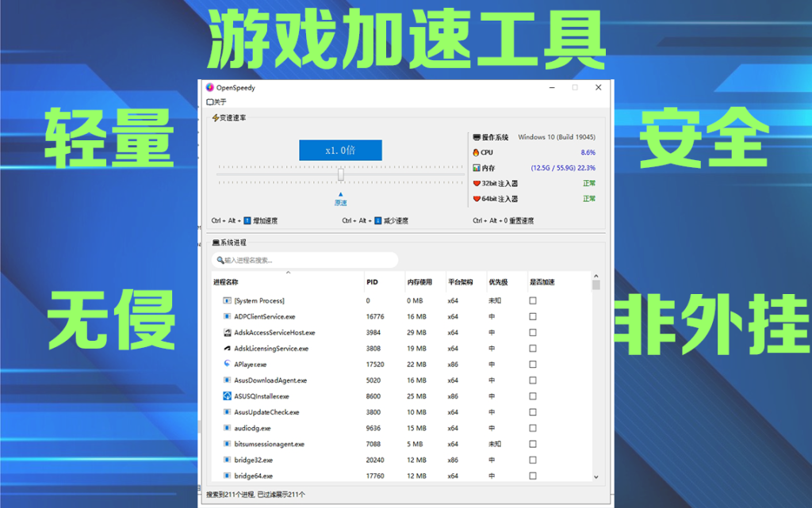Sort by the 进程名称 column header
812x508 pixels.
tap(226, 282)
